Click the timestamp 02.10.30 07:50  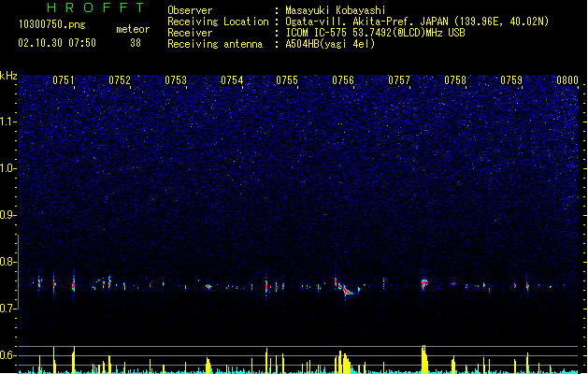(57, 43)
